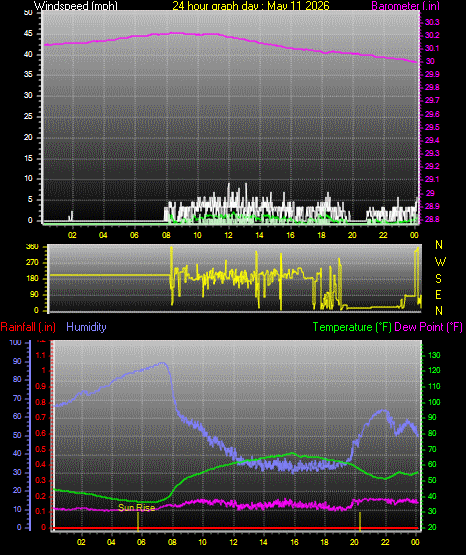Click the yellow sunrise marker line under "Sun Rise"

pyautogui.click(x=138, y=521)
